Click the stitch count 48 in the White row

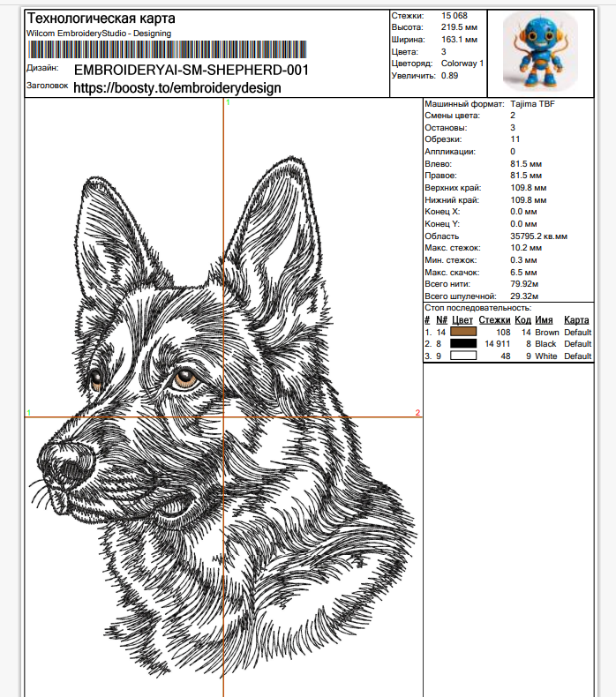point(506,356)
